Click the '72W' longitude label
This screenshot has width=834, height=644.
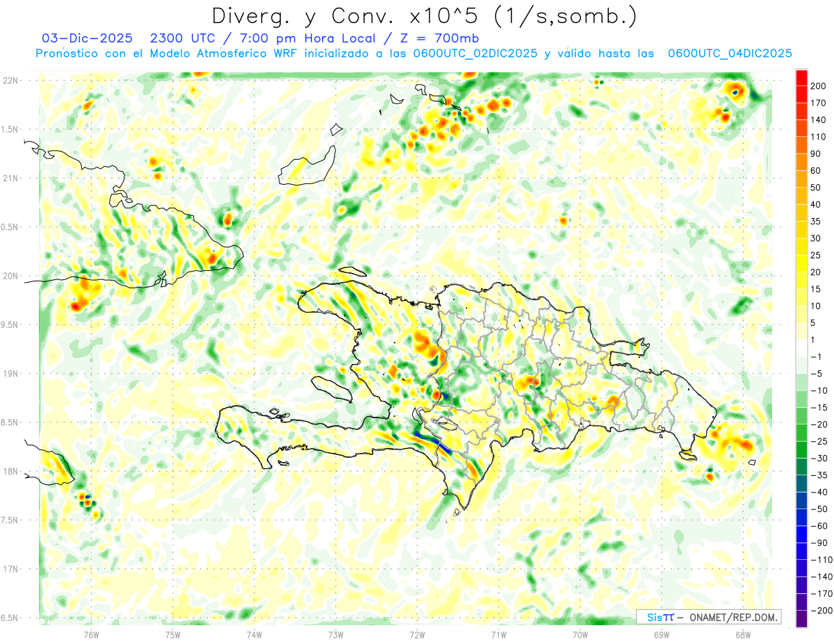tap(417, 634)
